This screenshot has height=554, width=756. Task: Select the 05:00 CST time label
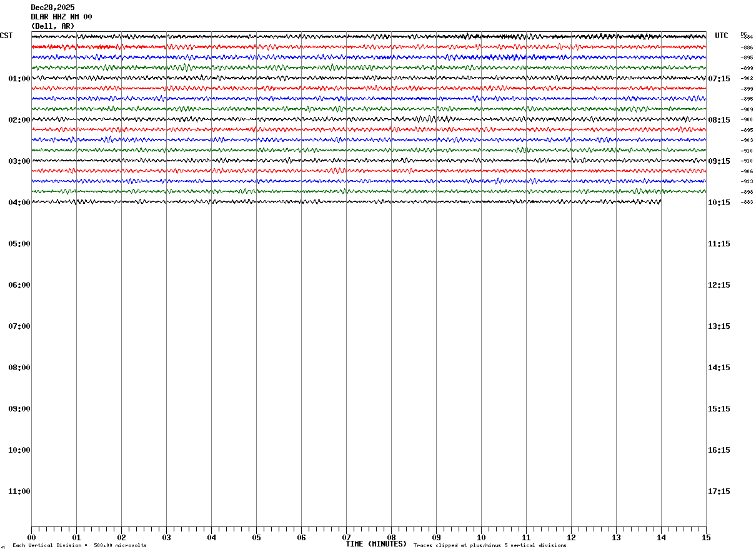(x=19, y=244)
